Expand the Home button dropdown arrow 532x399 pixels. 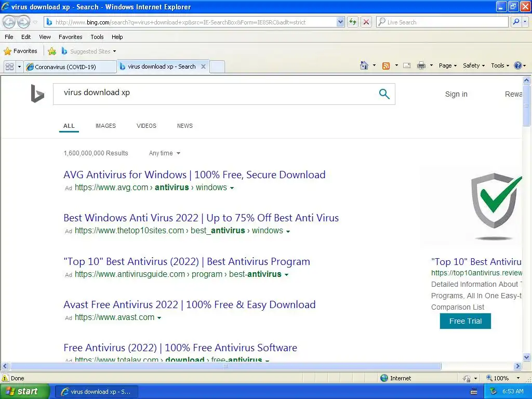(374, 65)
